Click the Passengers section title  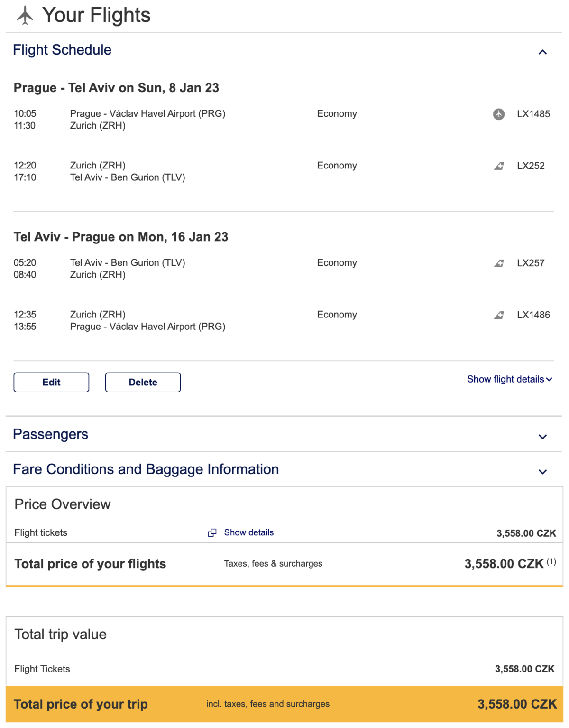pyautogui.click(x=51, y=434)
